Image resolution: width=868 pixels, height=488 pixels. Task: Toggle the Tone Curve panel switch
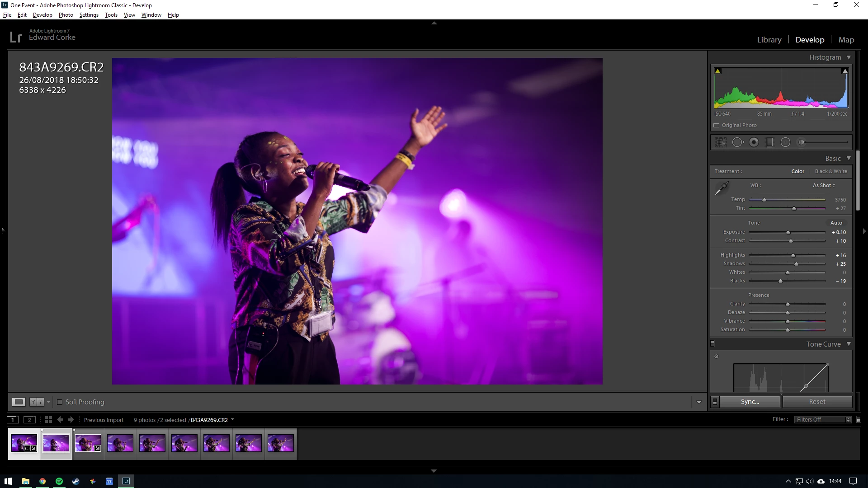click(x=712, y=344)
